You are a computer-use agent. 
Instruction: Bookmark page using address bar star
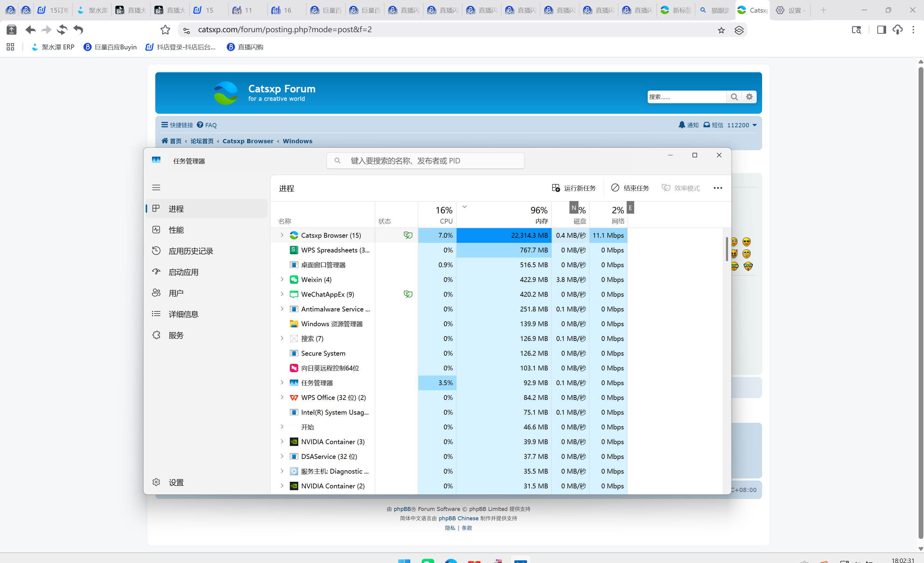point(721,30)
